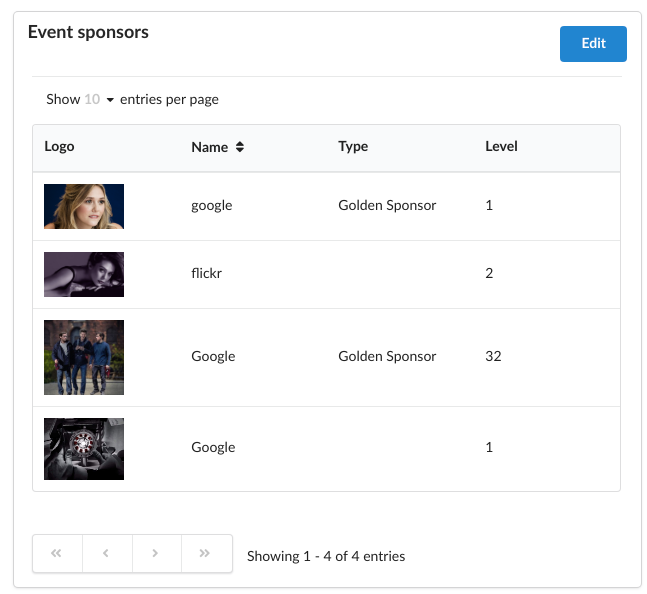Select the google sponsor logo with woman
Viewport: 647px width, 594px height.
click(84, 206)
